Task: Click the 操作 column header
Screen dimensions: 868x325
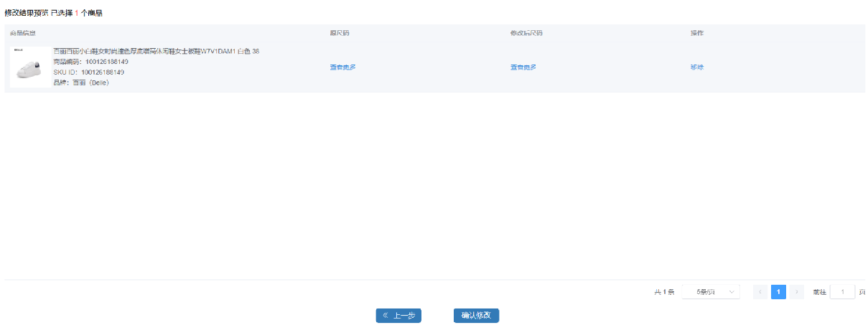Action: 696,34
